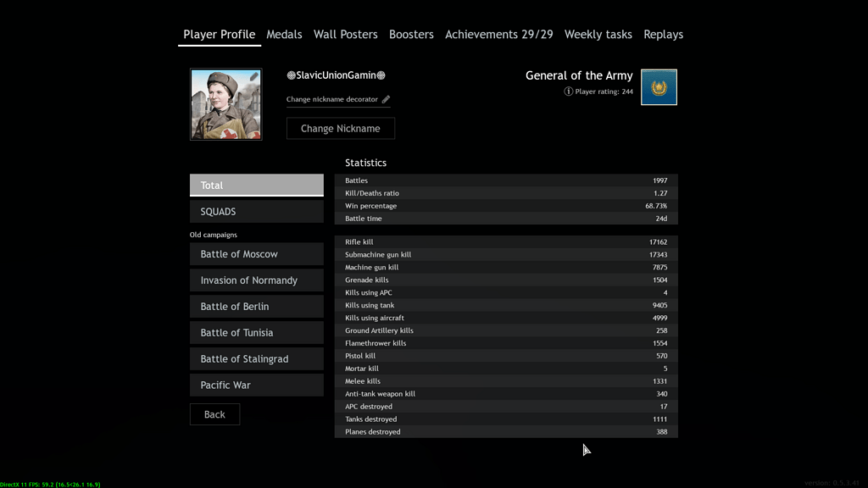Image resolution: width=868 pixels, height=488 pixels.
Task: Show Battle of Moscow campaign stats
Action: pyautogui.click(x=256, y=254)
